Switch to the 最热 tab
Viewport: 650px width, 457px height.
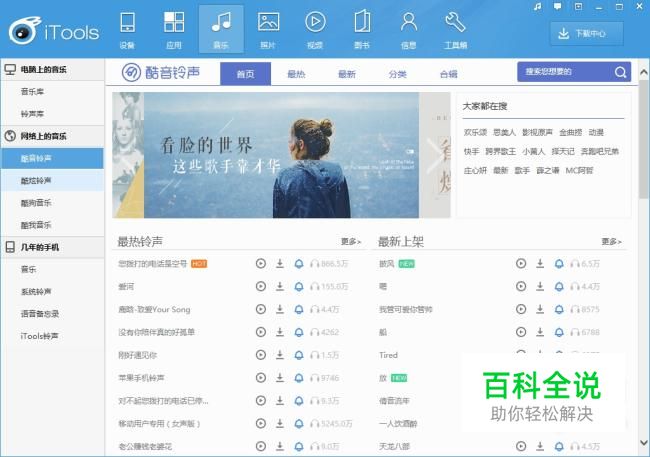tap(296, 74)
